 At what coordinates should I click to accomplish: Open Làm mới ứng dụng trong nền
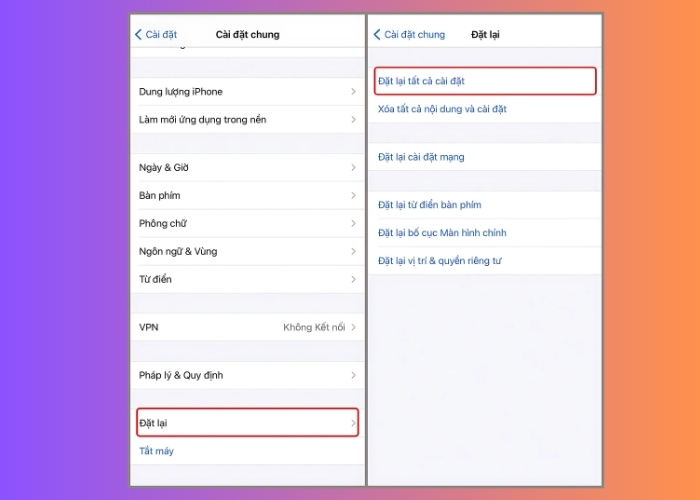click(202, 120)
